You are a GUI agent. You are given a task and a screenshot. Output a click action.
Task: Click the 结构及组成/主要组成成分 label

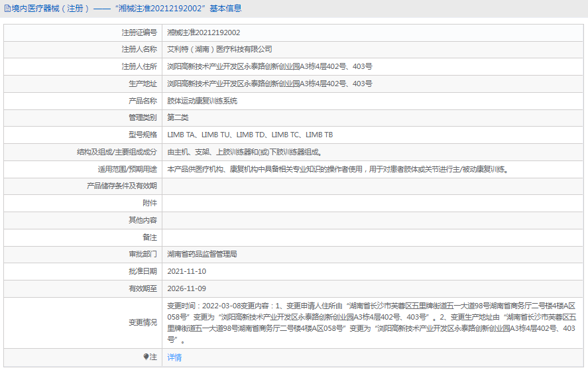click(x=117, y=152)
